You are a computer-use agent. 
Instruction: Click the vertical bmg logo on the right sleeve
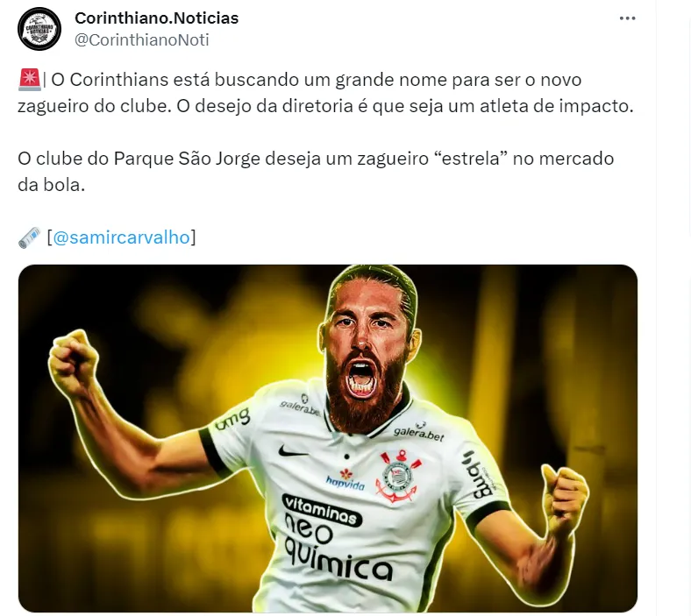[478, 475]
